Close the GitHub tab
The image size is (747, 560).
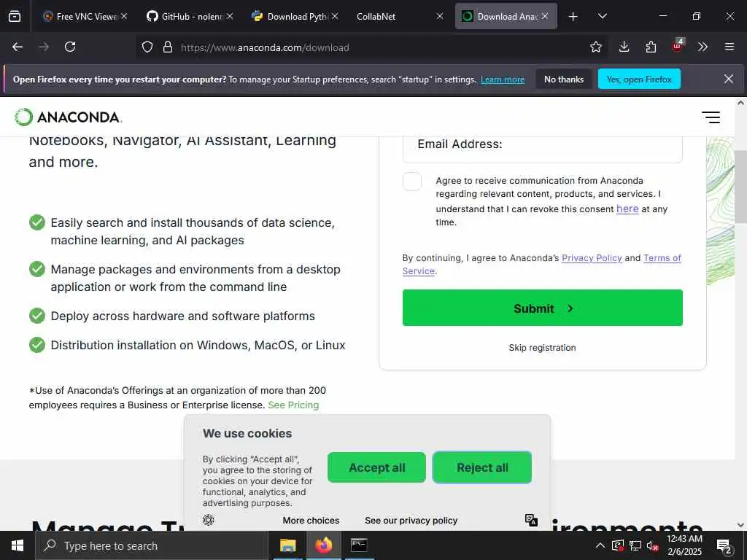click(x=230, y=16)
